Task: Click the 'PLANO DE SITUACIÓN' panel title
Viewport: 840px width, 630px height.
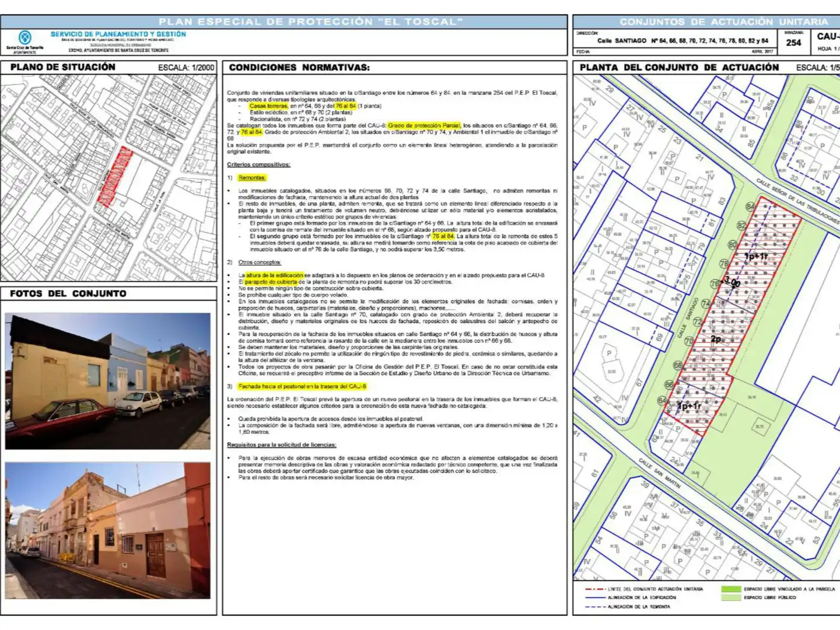Action: pyautogui.click(x=63, y=67)
